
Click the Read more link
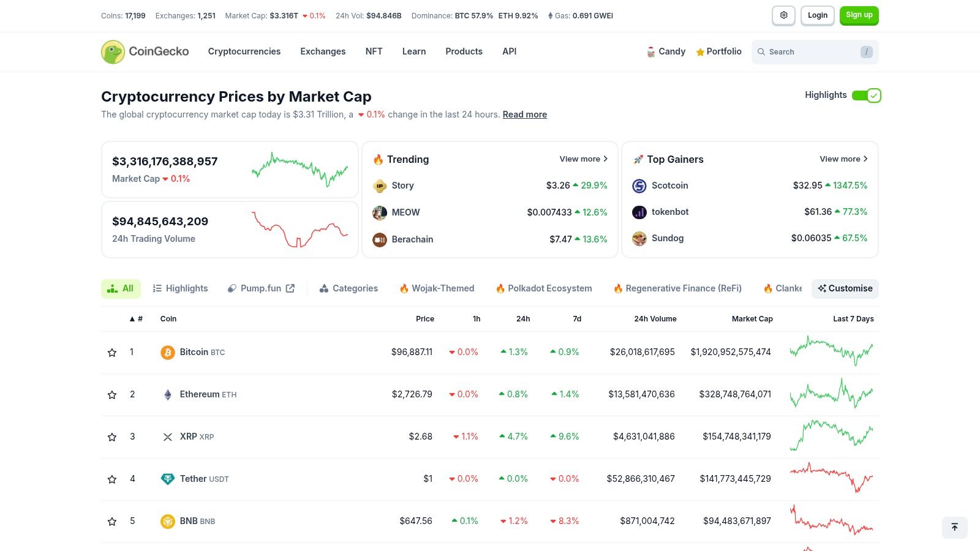pos(525,114)
